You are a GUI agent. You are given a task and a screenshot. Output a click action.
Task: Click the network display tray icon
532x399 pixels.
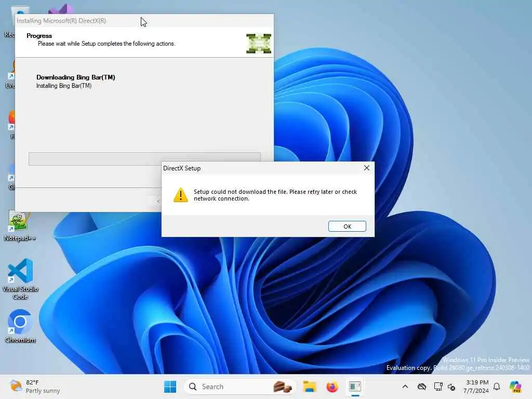tap(438, 387)
